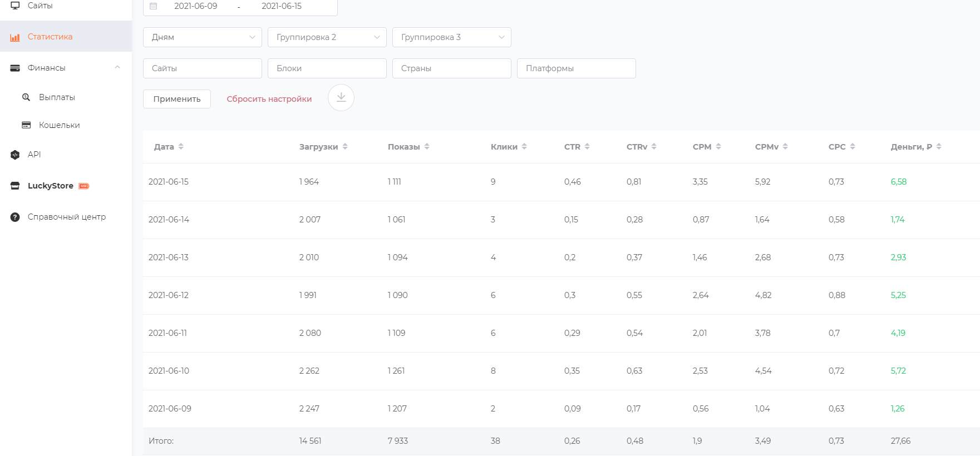980x456 pixels.
Task: Click the API hexagon icon
Action: pyautogui.click(x=15, y=155)
